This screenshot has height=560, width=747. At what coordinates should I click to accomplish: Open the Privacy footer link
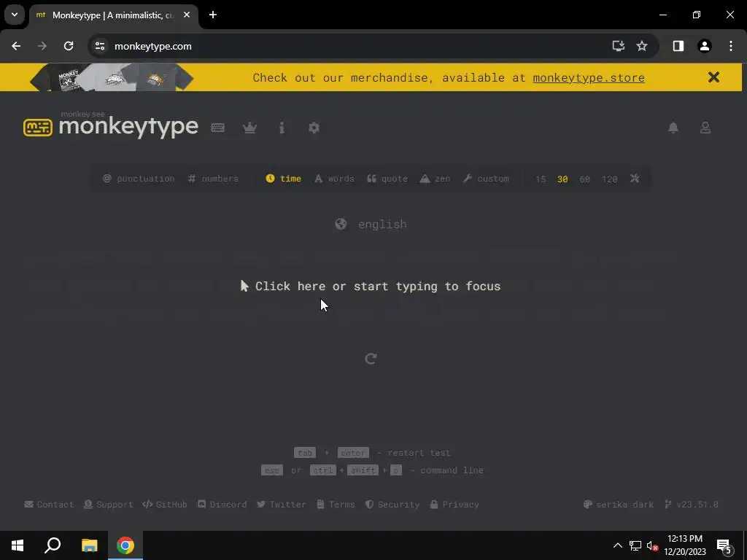pyautogui.click(x=454, y=505)
